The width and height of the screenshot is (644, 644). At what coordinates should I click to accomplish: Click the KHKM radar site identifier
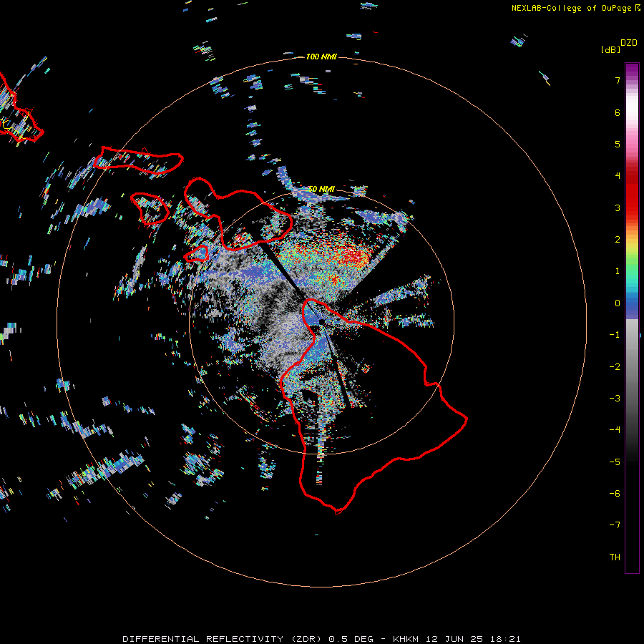point(406,639)
